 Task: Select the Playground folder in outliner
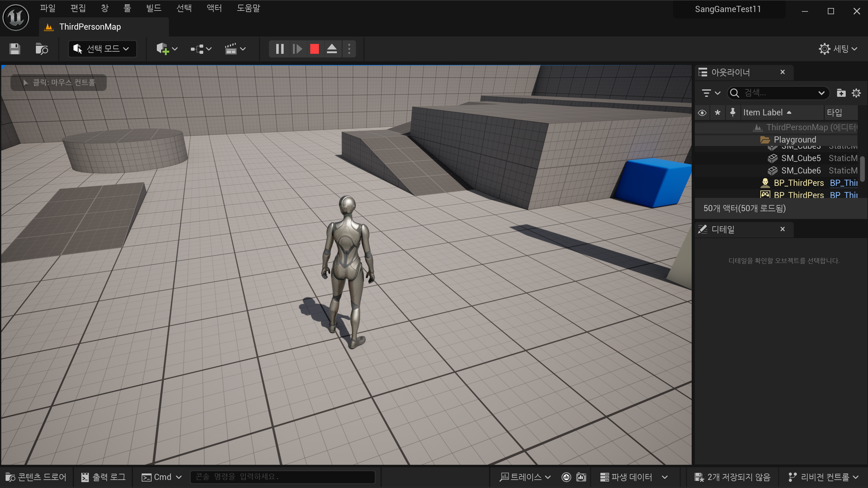click(x=776, y=139)
